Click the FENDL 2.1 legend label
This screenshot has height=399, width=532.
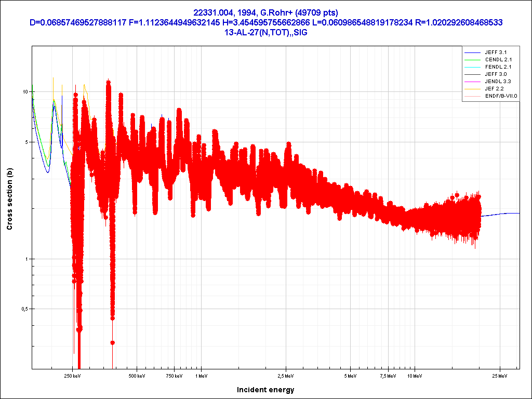pos(496,67)
